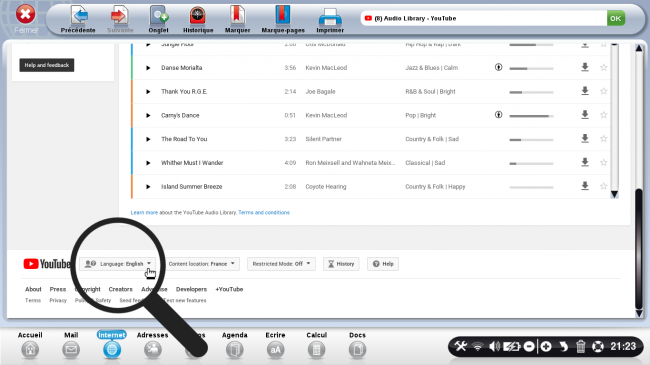Open Accueil home in taskbar
650x365 pixels.
(x=30, y=345)
